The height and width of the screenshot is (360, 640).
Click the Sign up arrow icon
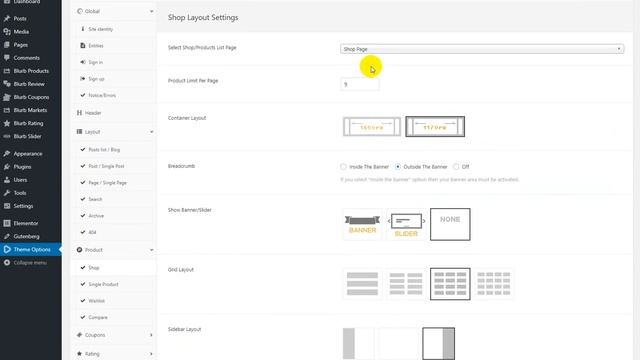click(82, 78)
